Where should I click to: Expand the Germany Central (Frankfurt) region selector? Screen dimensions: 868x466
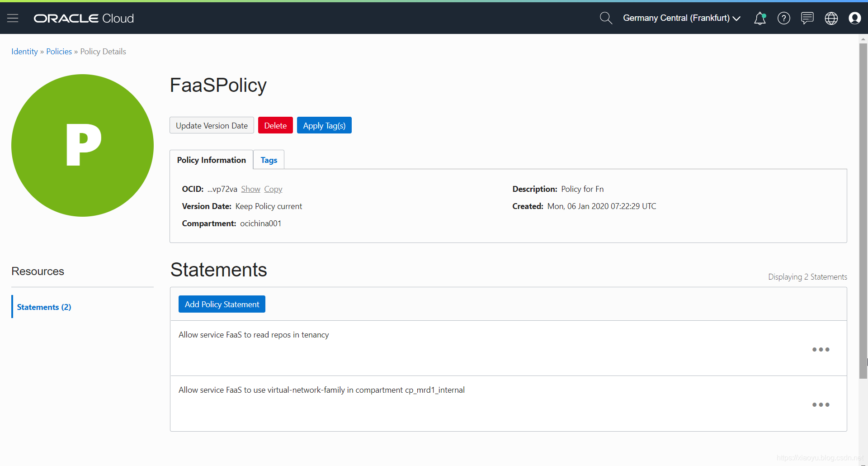point(681,18)
